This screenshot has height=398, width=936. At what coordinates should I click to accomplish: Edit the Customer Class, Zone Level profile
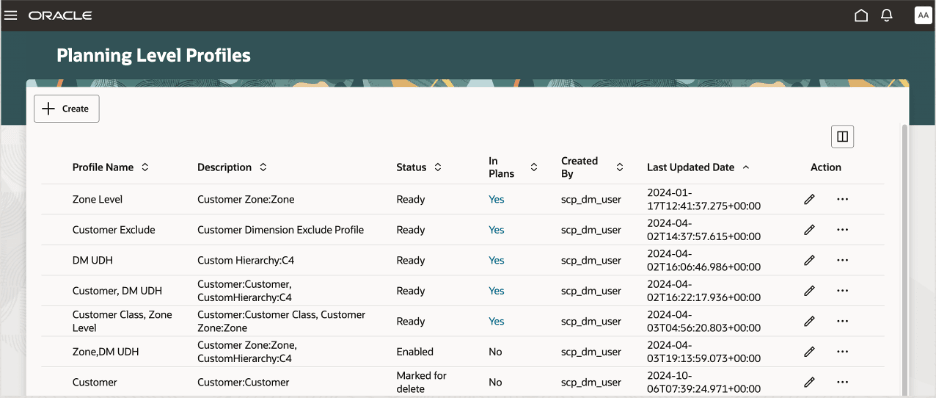tap(809, 321)
